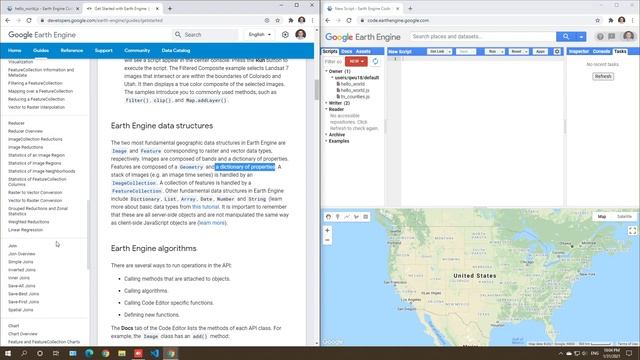Viewport: 640px width, 360px height.
Task: Switch to the Inspector tab
Action: click(579, 51)
